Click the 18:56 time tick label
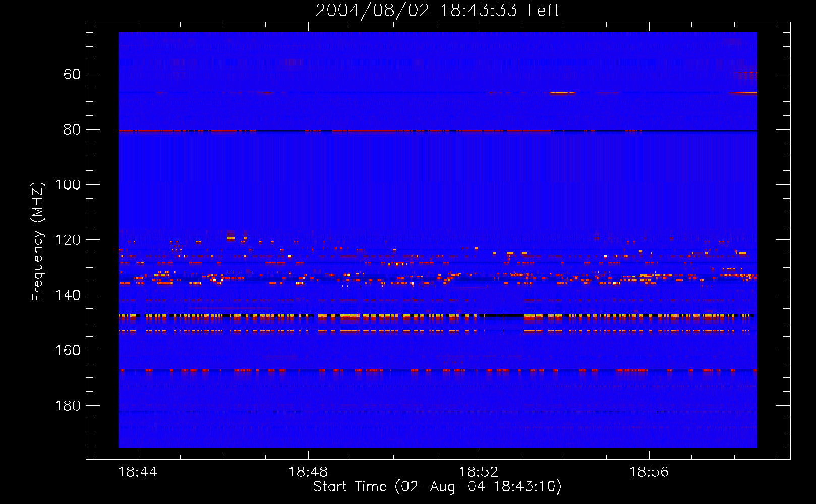Screen dimensions: 816x504 pos(649,472)
